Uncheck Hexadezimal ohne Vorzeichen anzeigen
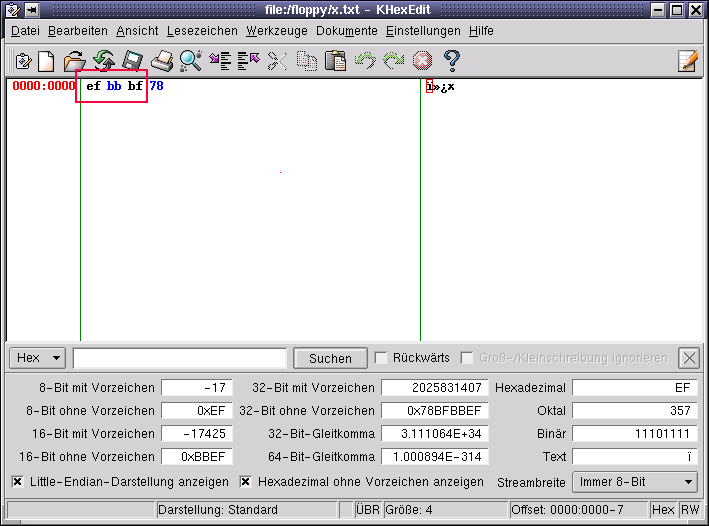 [x=246, y=481]
